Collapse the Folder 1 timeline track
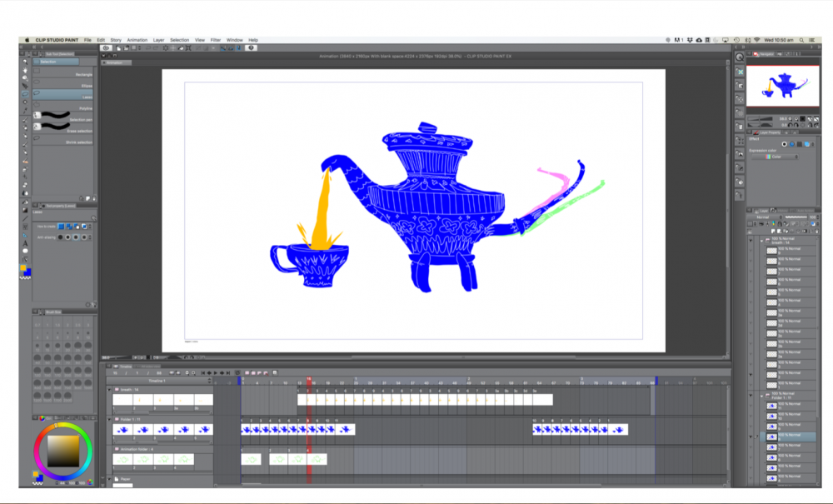This screenshot has height=504, width=833. tap(109, 419)
